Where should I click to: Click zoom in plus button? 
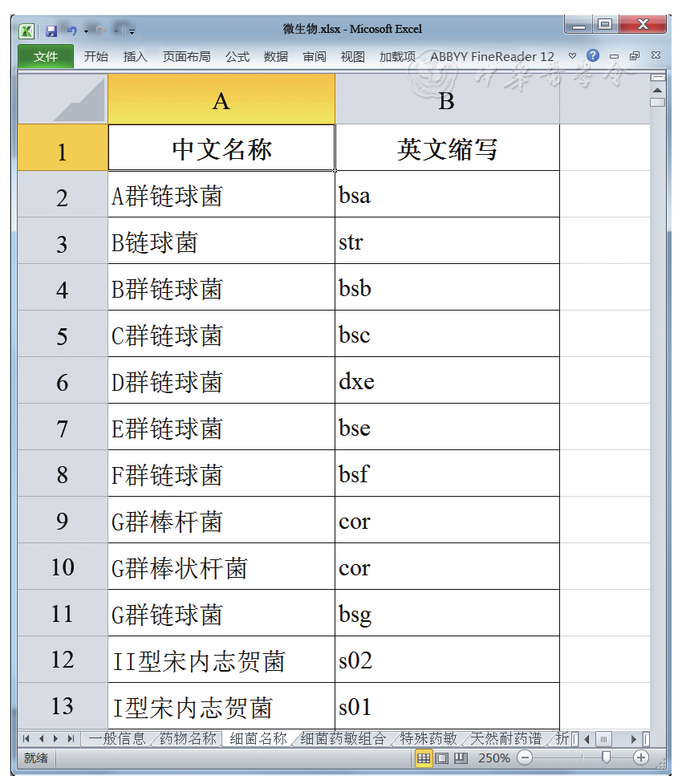pyautogui.click(x=640, y=758)
